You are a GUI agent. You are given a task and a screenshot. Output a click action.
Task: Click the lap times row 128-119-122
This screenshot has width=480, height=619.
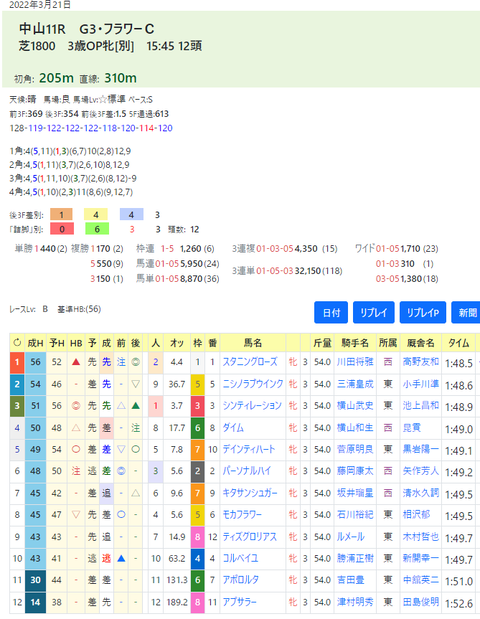91,128
